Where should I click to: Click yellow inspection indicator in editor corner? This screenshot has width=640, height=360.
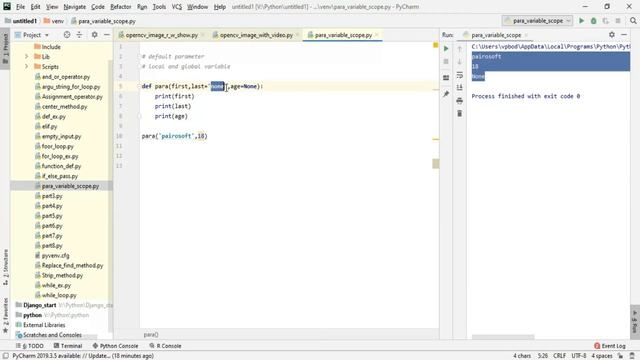[x=436, y=45]
